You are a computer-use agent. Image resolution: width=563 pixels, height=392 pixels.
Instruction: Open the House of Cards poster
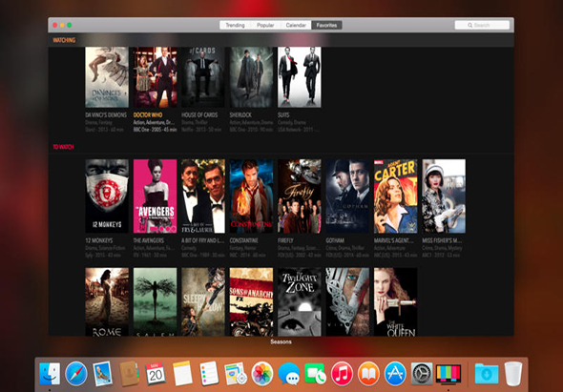(203, 77)
